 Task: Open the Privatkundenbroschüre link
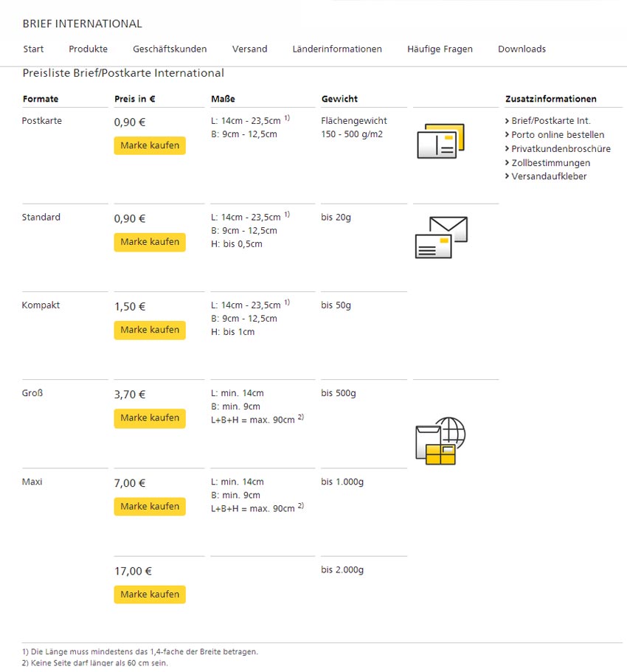tap(561, 149)
